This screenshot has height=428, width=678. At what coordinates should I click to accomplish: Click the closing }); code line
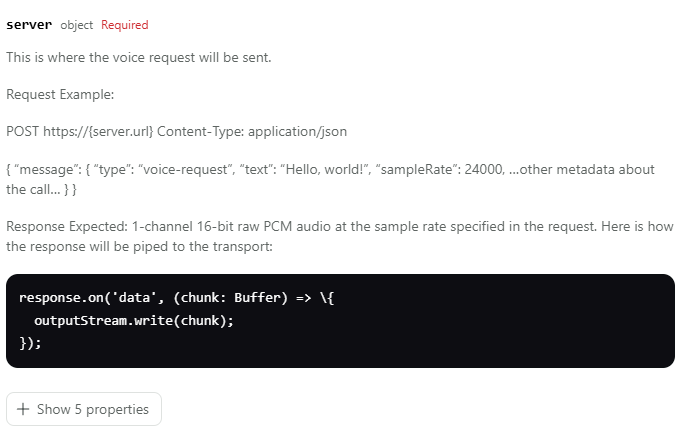pos(30,342)
